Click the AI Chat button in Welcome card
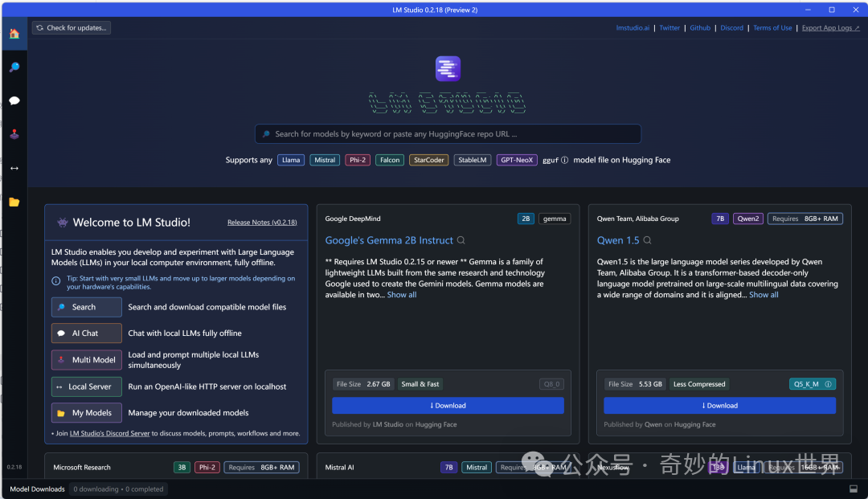Image resolution: width=868 pixels, height=499 pixels. click(x=86, y=333)
